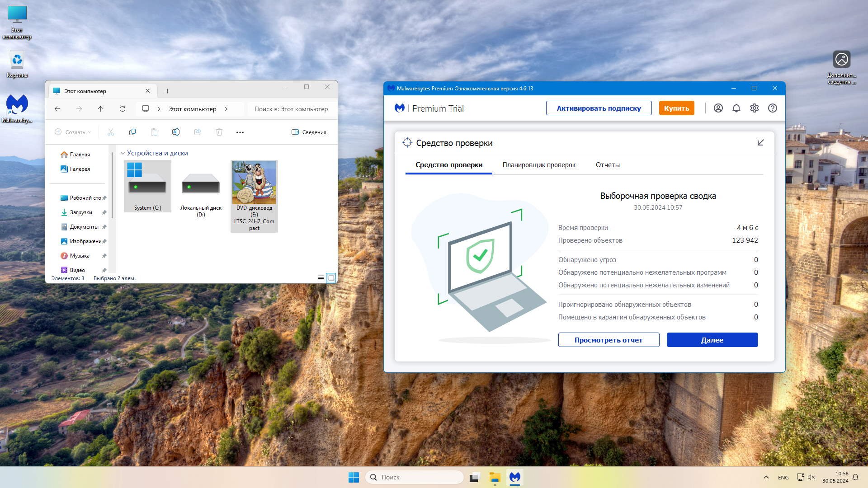Open Malwarebytes settings gear
The image size is (868, 488).
pyautogui.click(x=754, y=108)
